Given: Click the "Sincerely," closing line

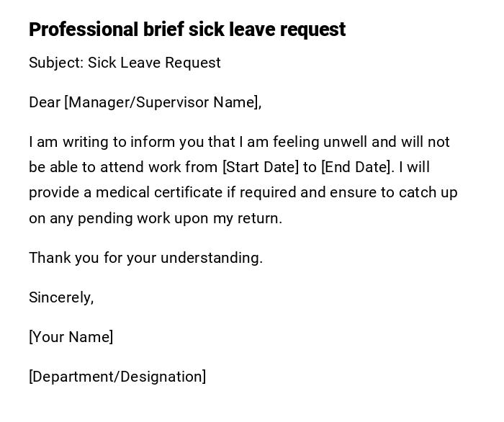Looking at the screenshot, I should click(x=61, y=297).
